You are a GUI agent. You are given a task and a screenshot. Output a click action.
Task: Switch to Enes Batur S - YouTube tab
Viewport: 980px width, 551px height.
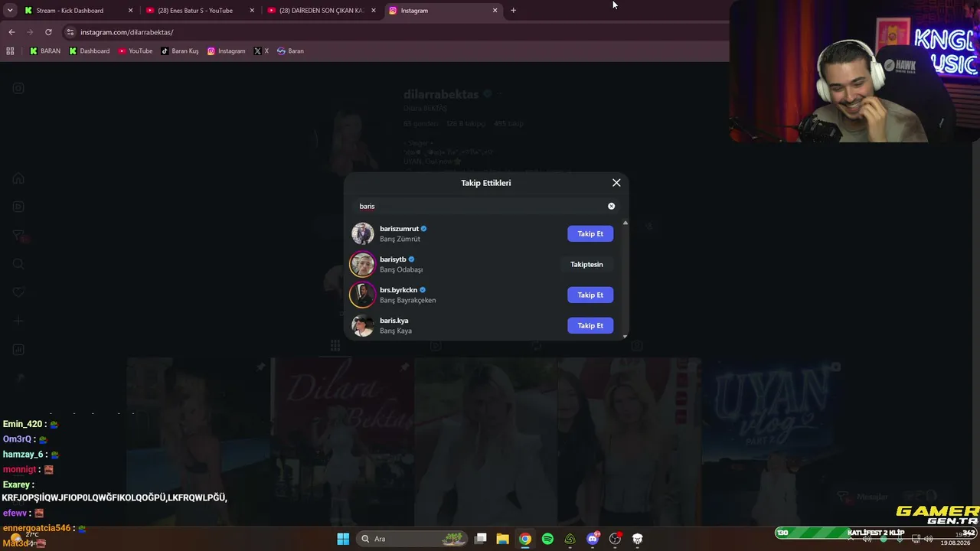200,11
